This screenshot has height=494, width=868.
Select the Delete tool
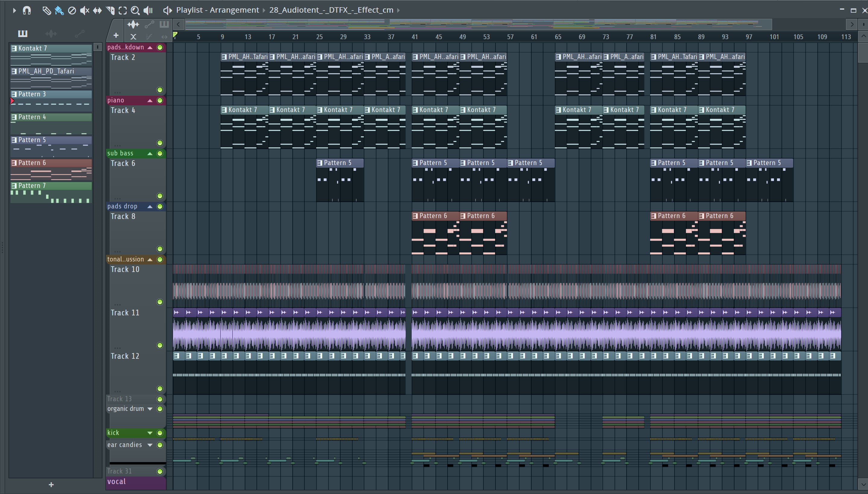pyautogui.click(x=72, y=11)
